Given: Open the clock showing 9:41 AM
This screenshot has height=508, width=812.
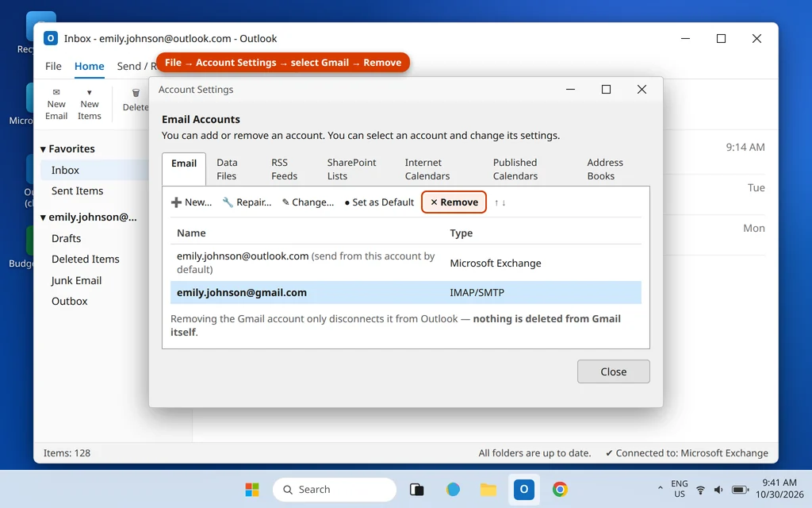Looking at the screenshot, I should 779,489.
